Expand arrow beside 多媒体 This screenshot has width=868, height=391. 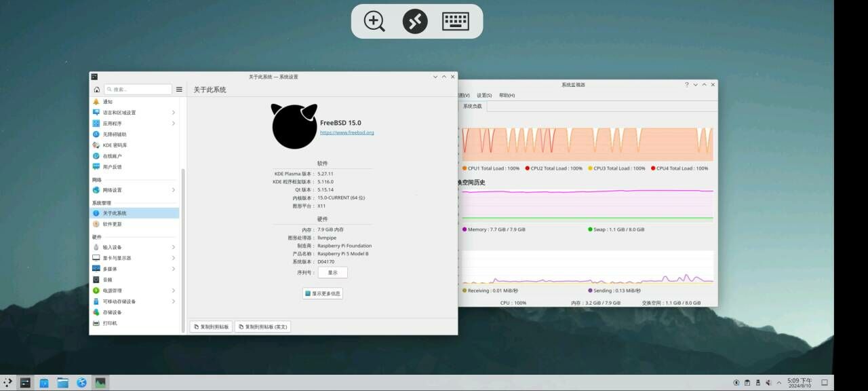174,269
